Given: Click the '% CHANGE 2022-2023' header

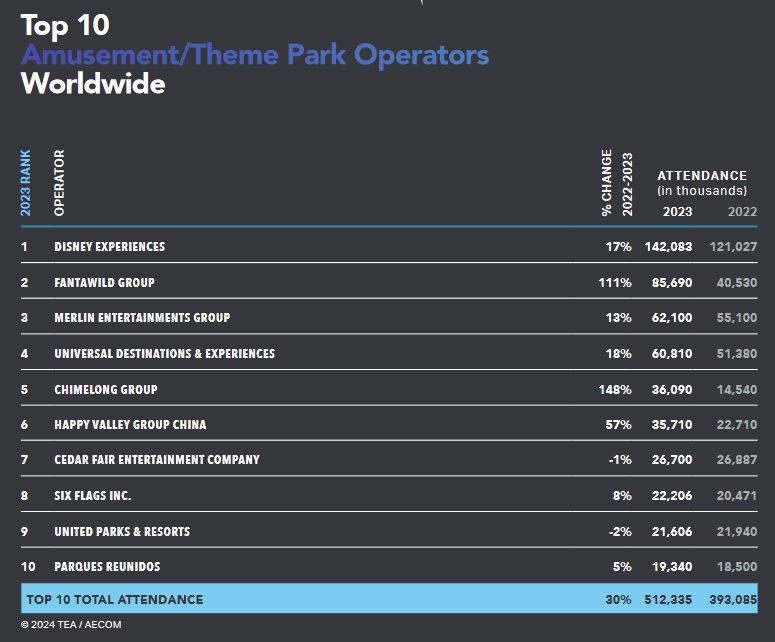Looking at the screenshot, I should pyautogui.click(x=617, y=183).
